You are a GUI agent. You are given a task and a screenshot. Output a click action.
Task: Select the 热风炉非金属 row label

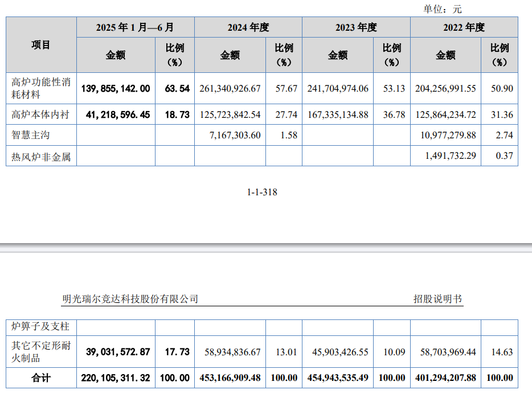[41, 157]
